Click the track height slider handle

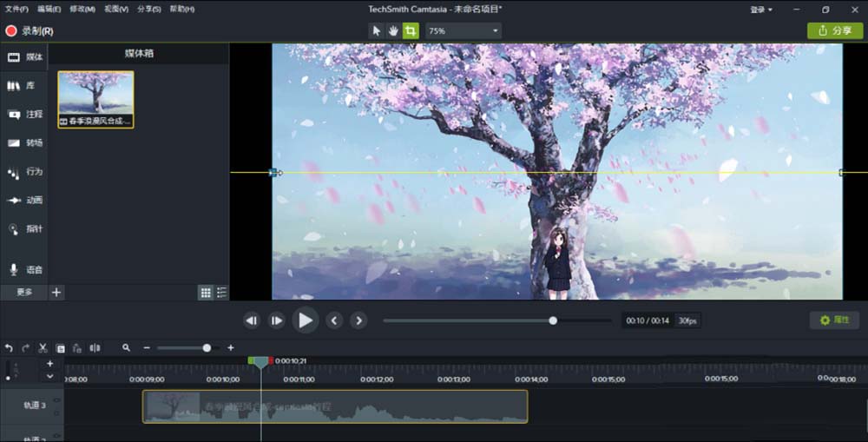point(8,378)
